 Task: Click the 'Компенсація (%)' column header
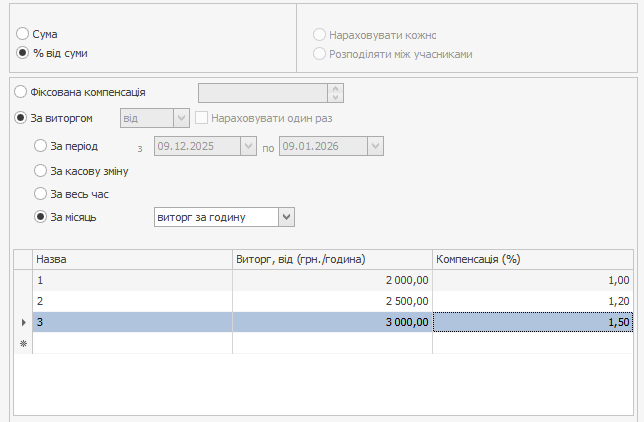[533, 259]
